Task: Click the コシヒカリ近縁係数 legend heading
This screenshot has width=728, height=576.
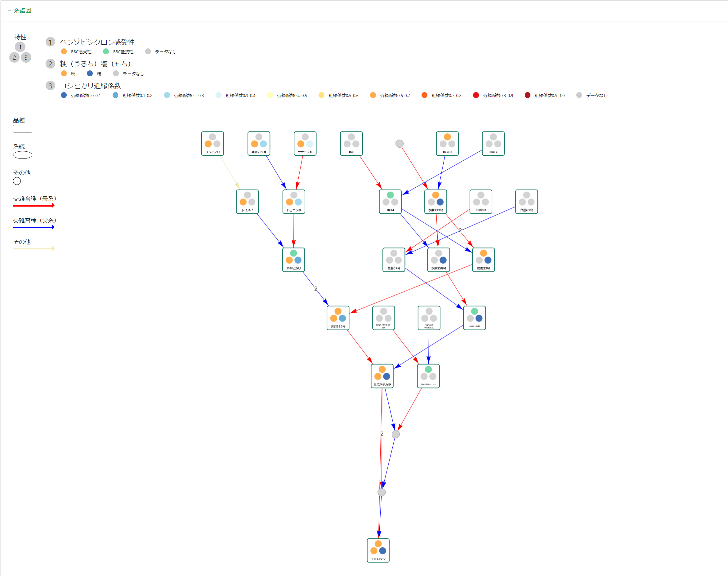Action: [x=90, y=86]
